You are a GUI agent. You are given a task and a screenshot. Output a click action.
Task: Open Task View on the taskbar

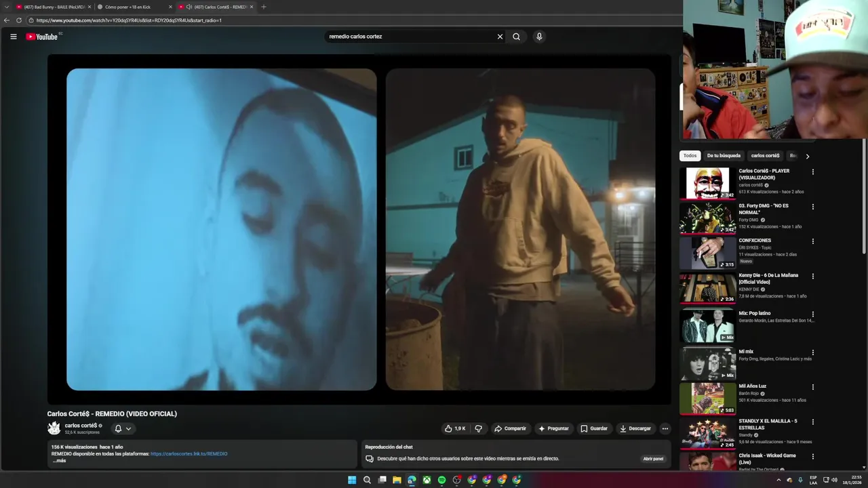click(382, 480)
